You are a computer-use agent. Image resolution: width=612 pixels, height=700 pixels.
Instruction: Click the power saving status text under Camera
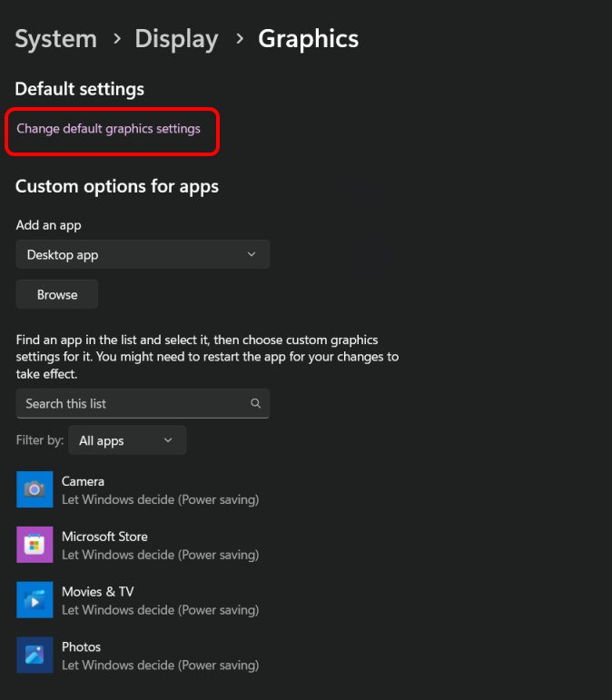(x=160, y=499)
